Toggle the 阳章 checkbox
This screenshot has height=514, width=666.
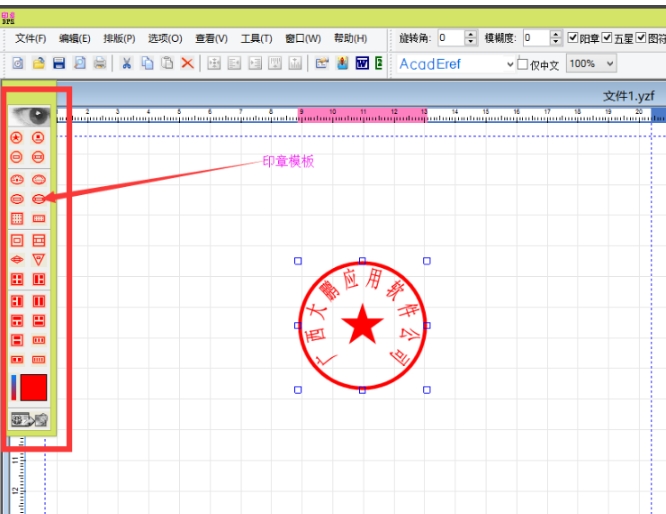573,37
